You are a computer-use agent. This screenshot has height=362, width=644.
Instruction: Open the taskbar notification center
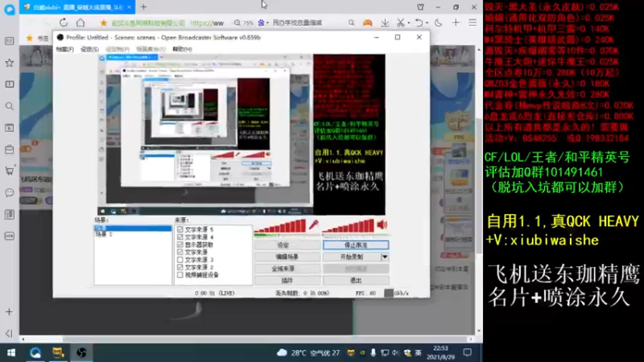[x=468, y=352]
